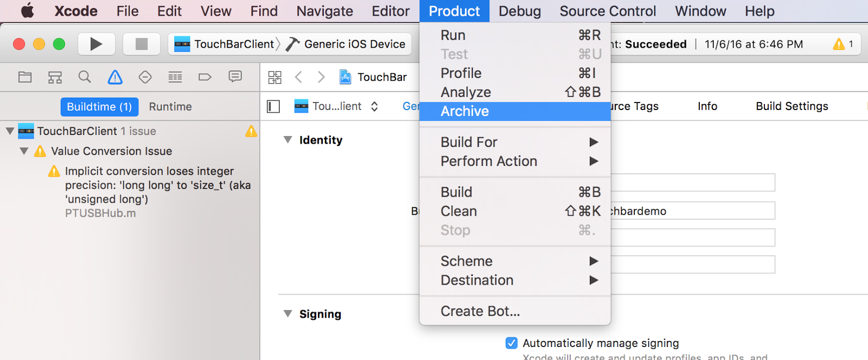Open the Project navigator folder icon
The height and width of the screenshot is (360, 868).
pos(25,77)
